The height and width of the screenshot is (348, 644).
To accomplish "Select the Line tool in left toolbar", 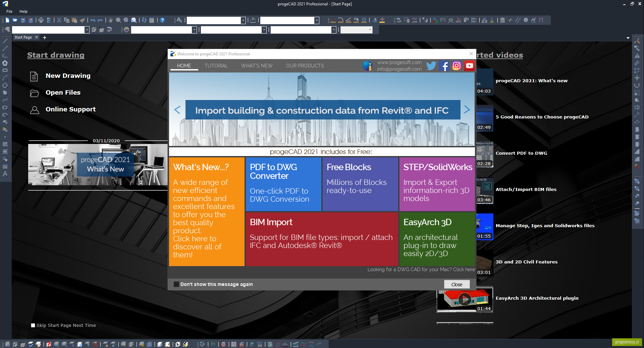I will 5,41.
